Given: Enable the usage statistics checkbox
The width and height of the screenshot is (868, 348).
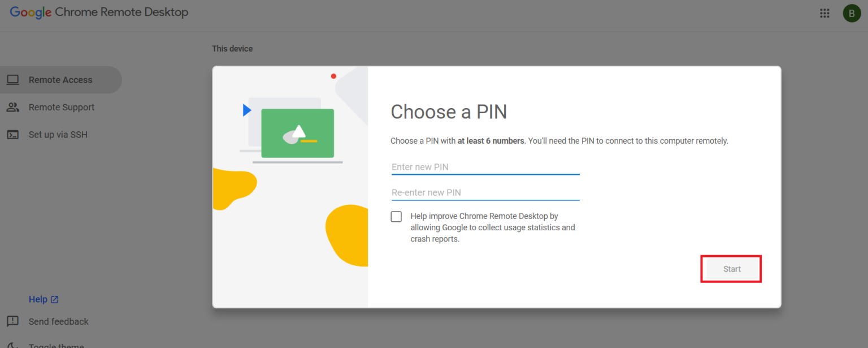Looking at the screenshot, I should point(396,216).
